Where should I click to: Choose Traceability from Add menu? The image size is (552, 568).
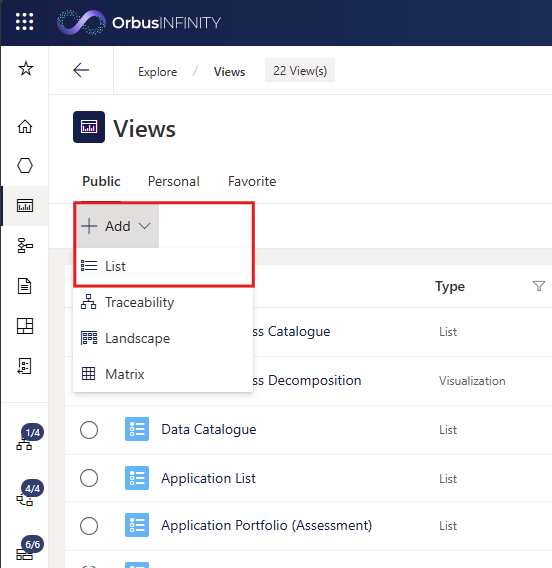[x=163, y=302]
